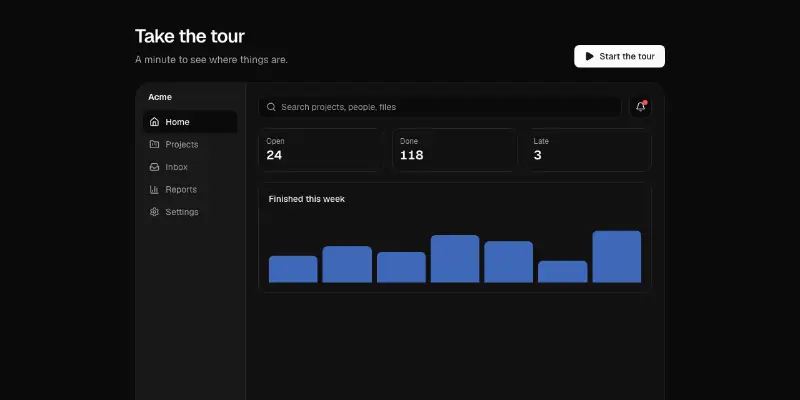Click the Projects folder icon
This screenshot has height=400, width=800.
[x=154, y=144]
